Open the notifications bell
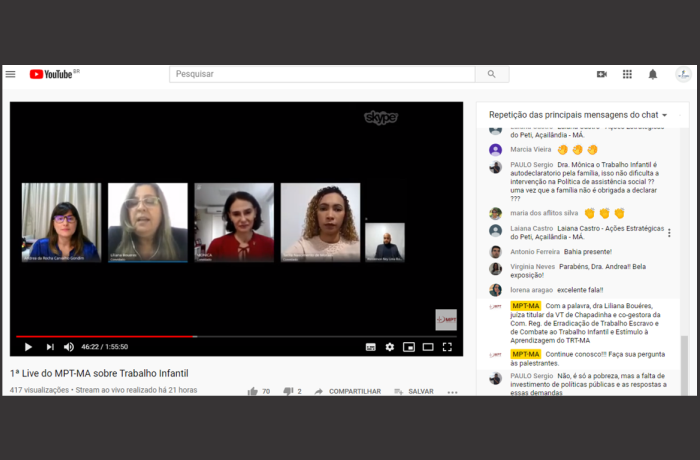The image size is (700, 460). [x=653, y=74]
